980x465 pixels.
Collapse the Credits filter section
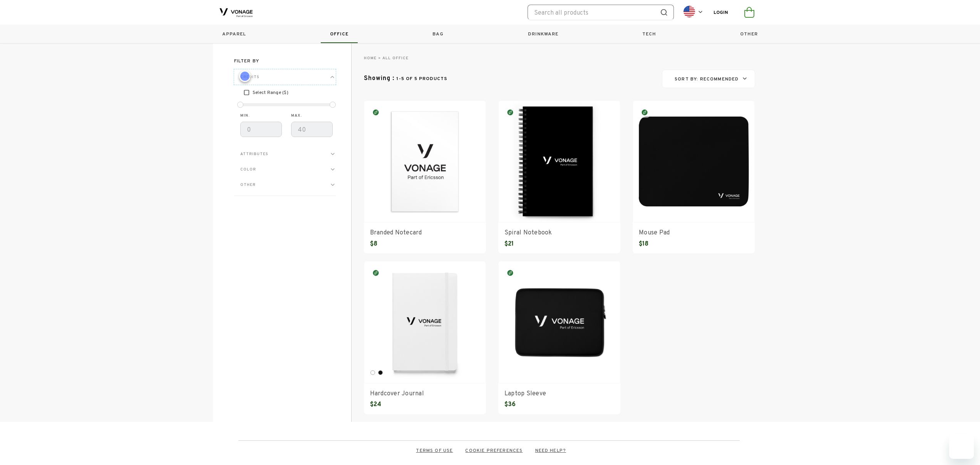pos(285,77)
